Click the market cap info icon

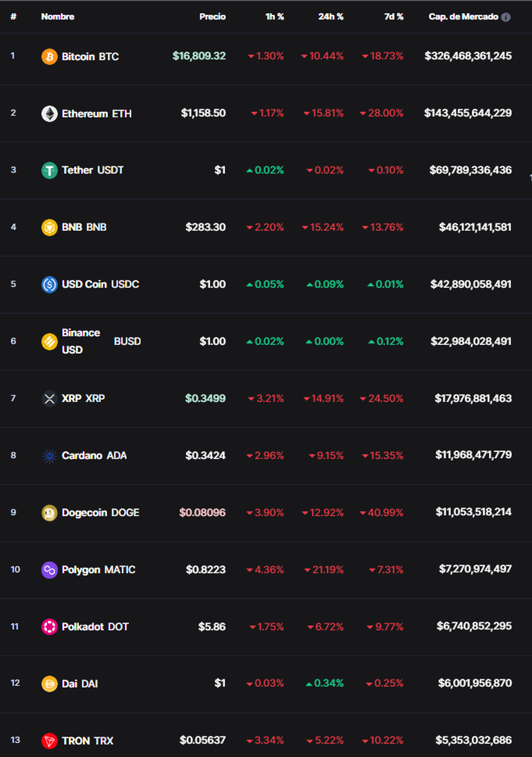click(506, 17)
